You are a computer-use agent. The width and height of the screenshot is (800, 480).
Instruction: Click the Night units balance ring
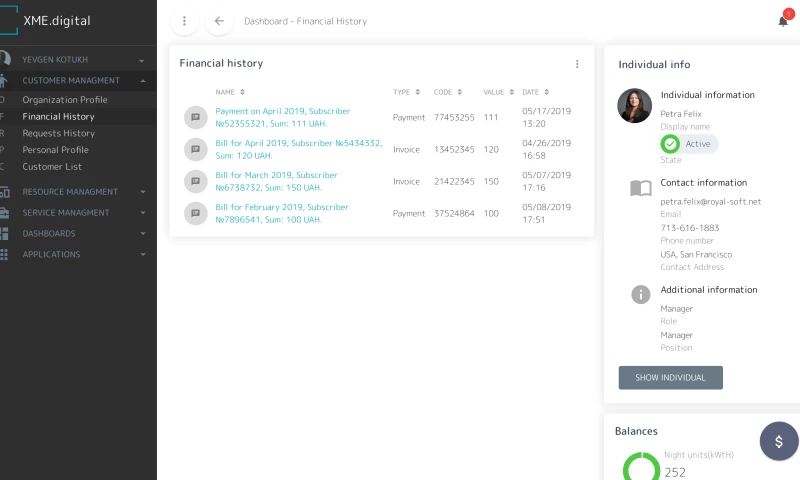click(x=641, y=468)
